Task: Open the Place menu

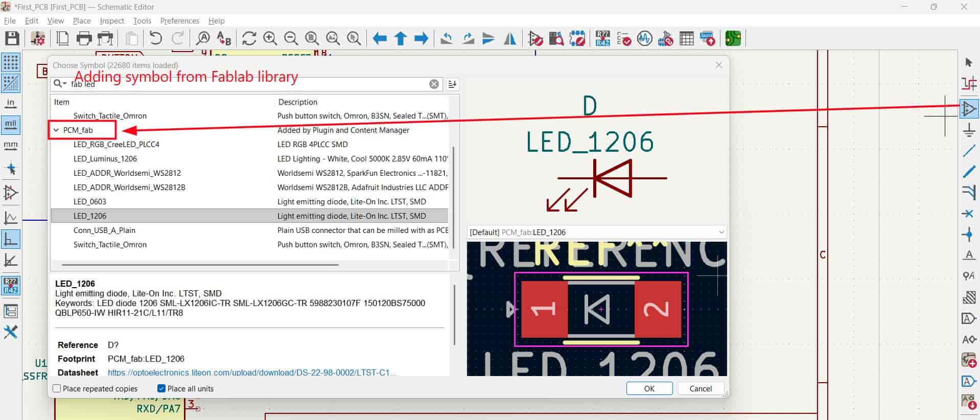Action: point(82,21)
